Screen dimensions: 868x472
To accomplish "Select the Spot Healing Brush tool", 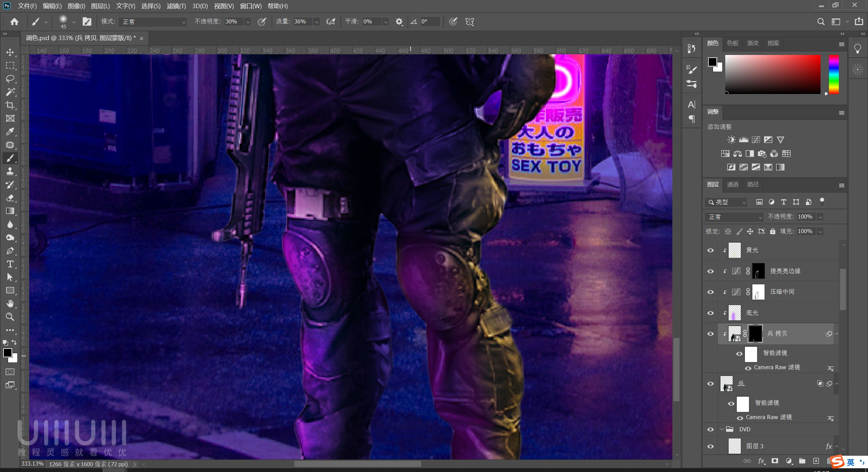I will coord(10,145).
